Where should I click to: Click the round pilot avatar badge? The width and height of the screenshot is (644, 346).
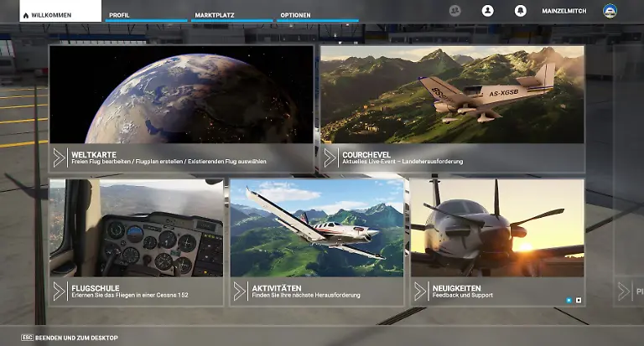(x=610, y=11)
